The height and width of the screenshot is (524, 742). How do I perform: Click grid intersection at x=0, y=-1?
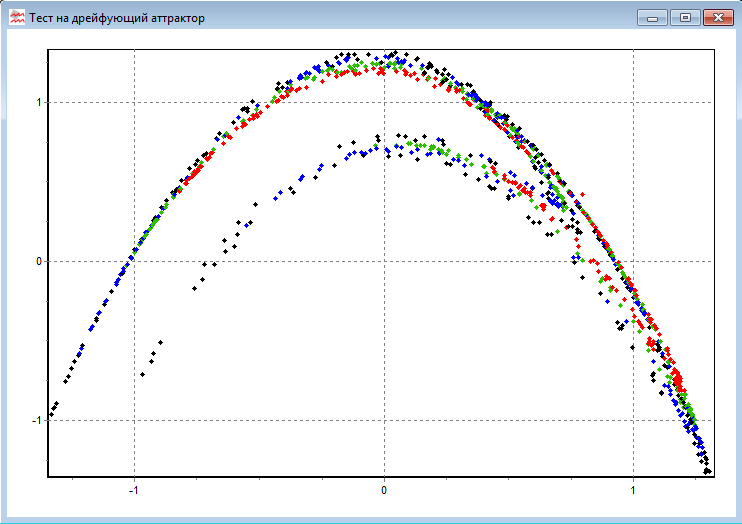(384, 421)
